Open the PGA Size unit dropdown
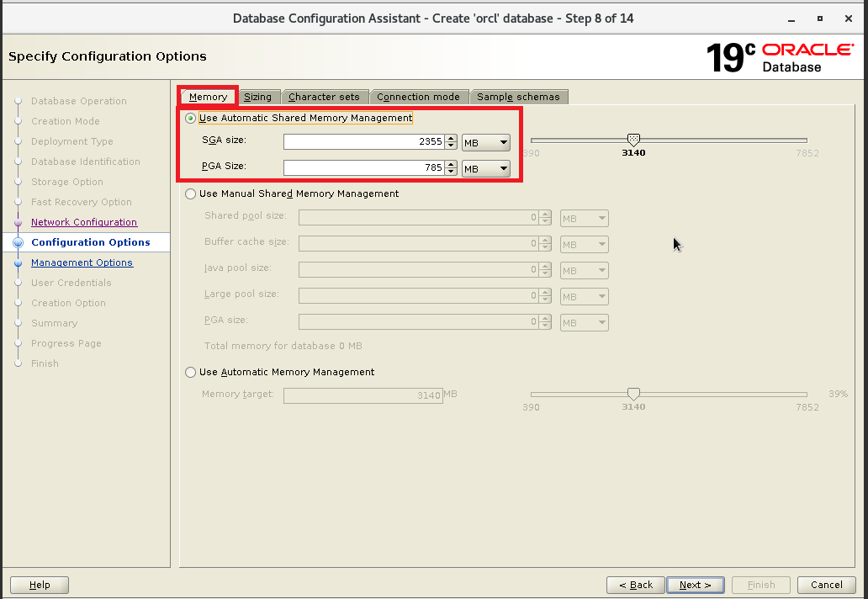 [486, 168]
